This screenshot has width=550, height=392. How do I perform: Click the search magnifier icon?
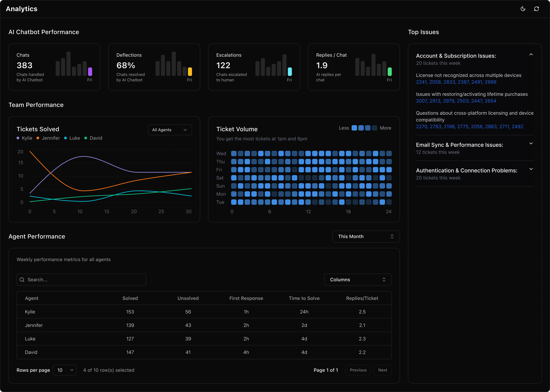tap(22, 280)
